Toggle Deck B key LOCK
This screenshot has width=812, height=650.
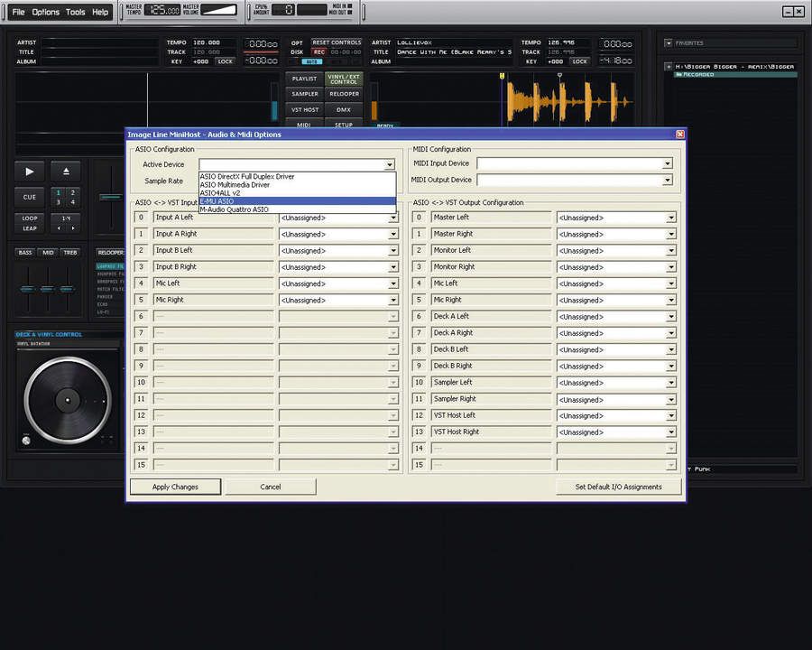[x=579, y=61]
